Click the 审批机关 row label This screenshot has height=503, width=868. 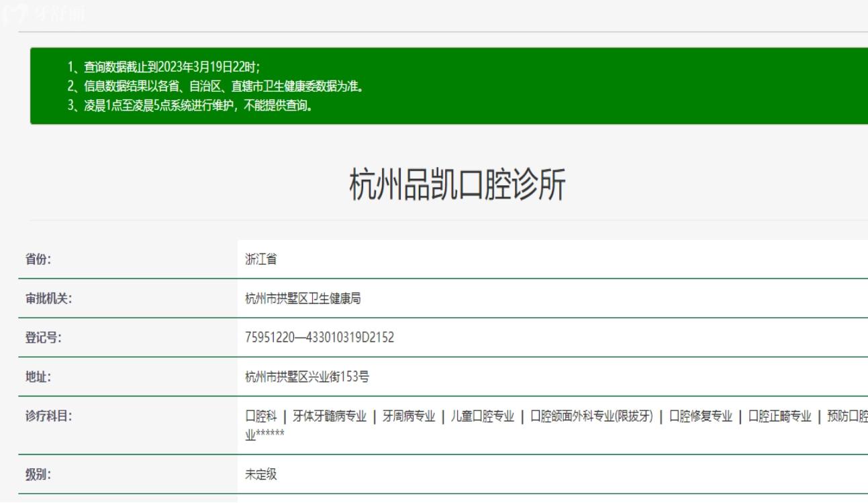coord(48,299)
